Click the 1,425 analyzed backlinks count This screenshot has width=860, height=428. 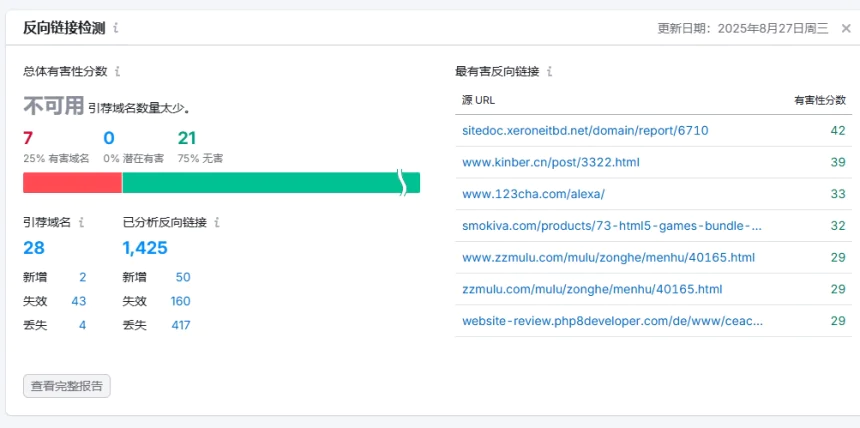click(145, 248)
